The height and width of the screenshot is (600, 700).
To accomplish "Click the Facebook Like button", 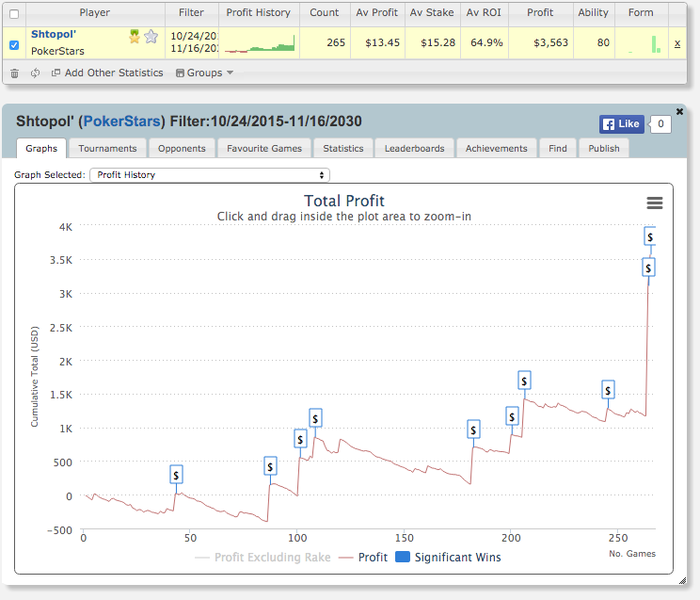I will [x=621, y=124].
